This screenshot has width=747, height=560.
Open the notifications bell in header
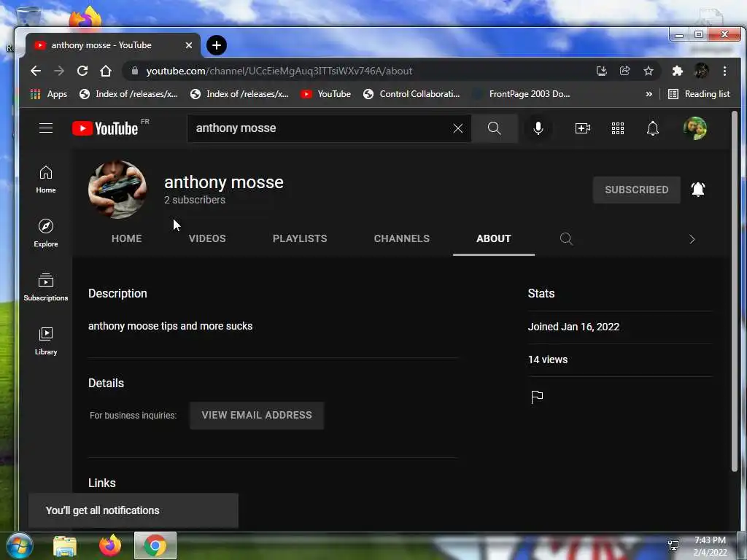click(653, 128)
